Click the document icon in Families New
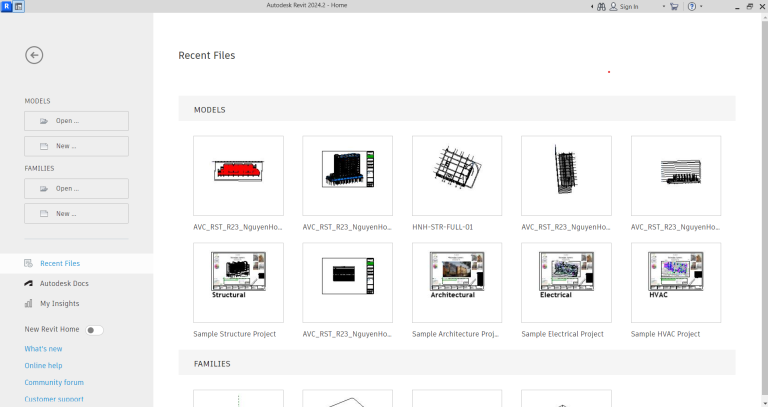Screen dimensions: 768x407 (x=44, y=214)
